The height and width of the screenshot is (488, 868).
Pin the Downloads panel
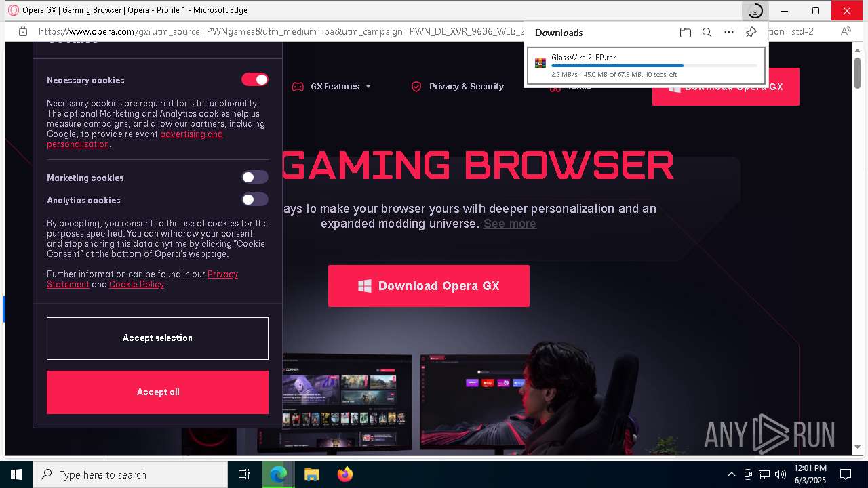[751, 33]
